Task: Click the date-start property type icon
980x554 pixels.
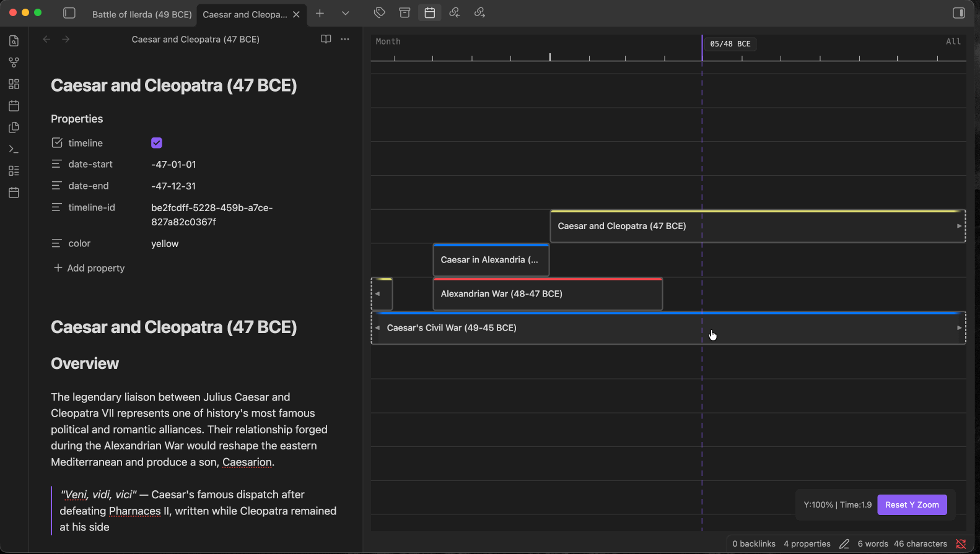Action: click(x=56, y=164)
